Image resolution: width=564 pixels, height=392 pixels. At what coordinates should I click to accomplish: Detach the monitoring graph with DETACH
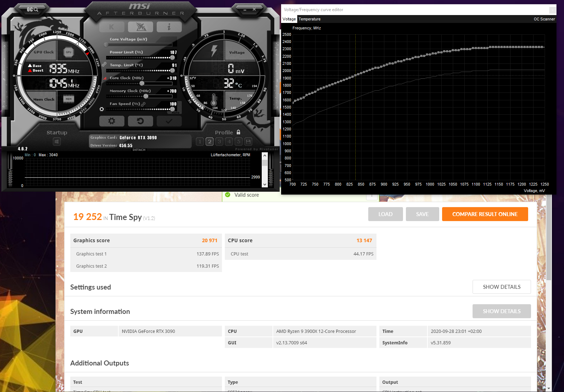tap(139, 150)
